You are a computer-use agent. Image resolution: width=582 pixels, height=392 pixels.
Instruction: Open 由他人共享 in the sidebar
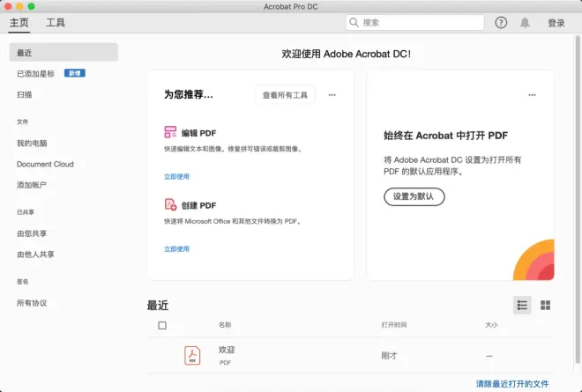(35, 255)
